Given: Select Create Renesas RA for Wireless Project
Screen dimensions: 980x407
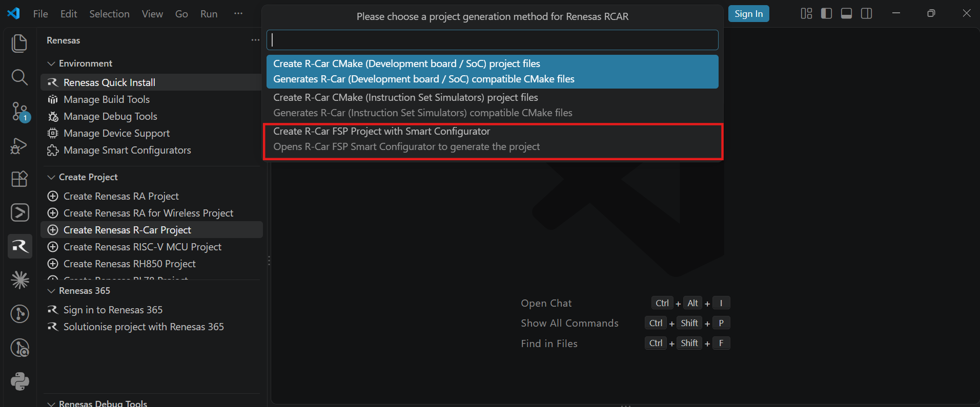Looking at the screenshot, I should coord(151,213).
